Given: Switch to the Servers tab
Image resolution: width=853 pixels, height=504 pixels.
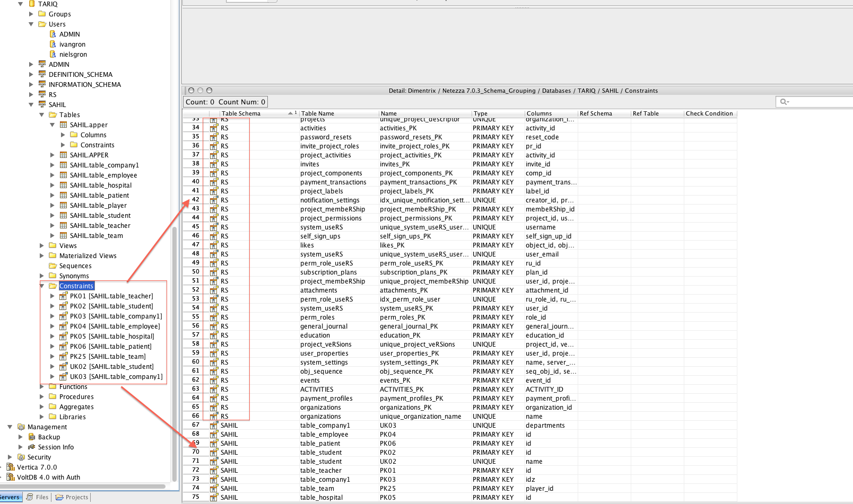Looking at the screenshot, I should (11, 497).
